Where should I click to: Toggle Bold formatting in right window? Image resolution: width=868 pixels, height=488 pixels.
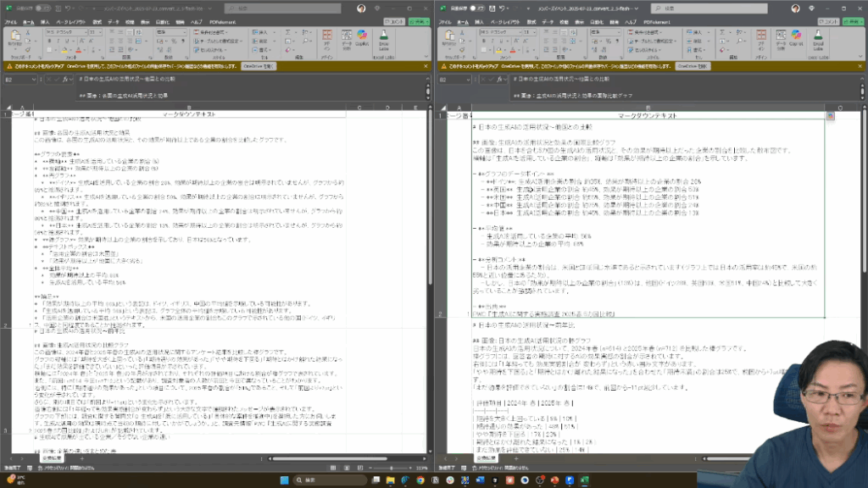[483, 41]
